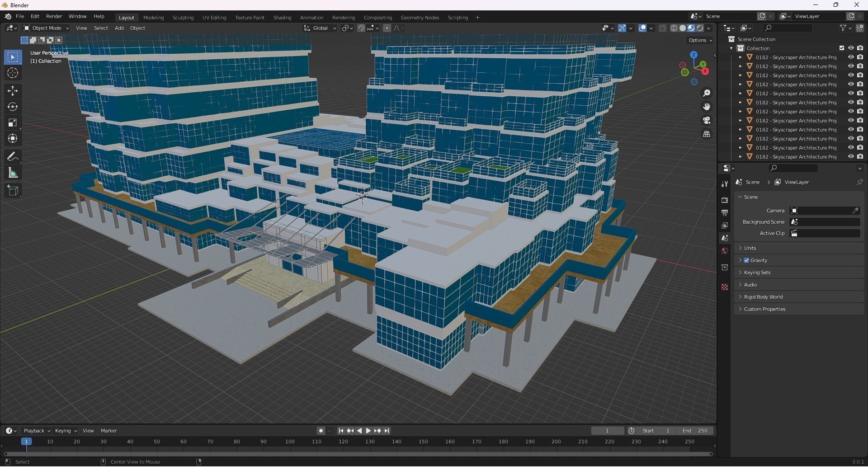Toggle auto keying record button
This screenshot has height=470, width=868.
pos(321,431)
